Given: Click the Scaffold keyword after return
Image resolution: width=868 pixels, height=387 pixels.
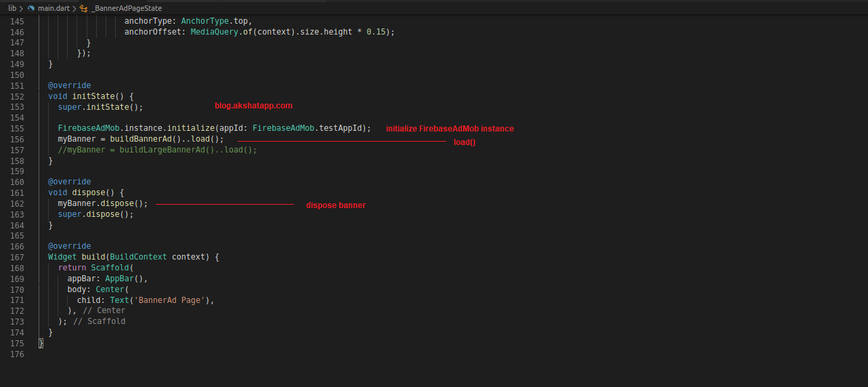Looking at the screenshot, I should (x=110, y=268).
